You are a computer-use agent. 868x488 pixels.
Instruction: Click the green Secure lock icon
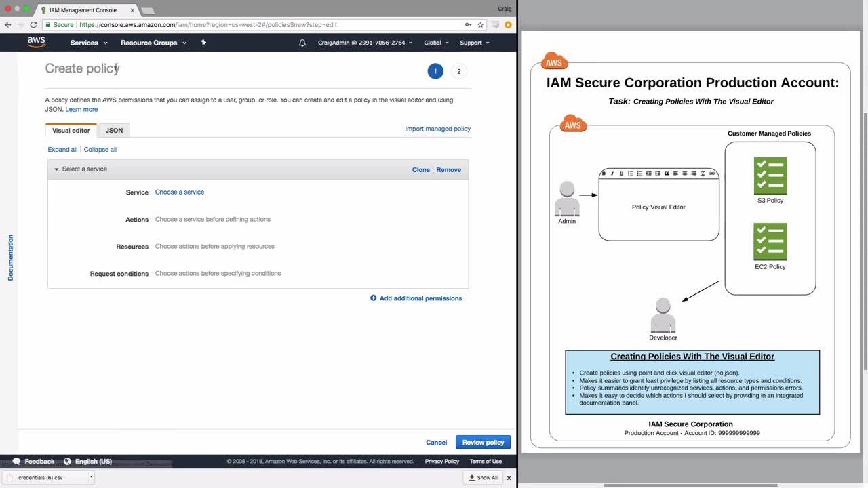(47, 24)
